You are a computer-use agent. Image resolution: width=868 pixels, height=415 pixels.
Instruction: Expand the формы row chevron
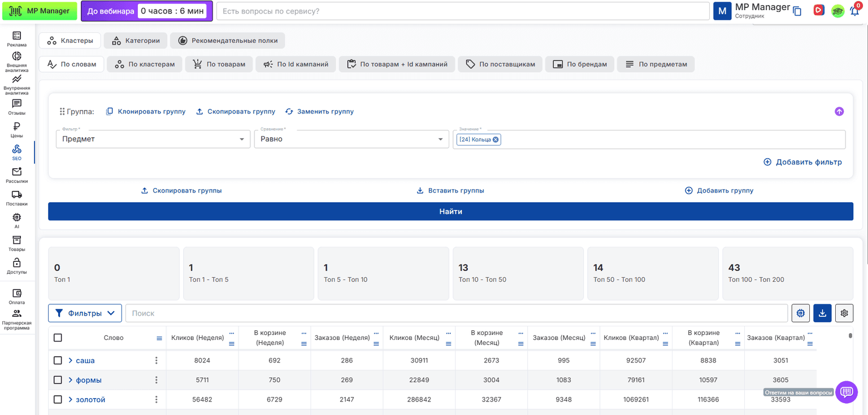tap(71, 380)
